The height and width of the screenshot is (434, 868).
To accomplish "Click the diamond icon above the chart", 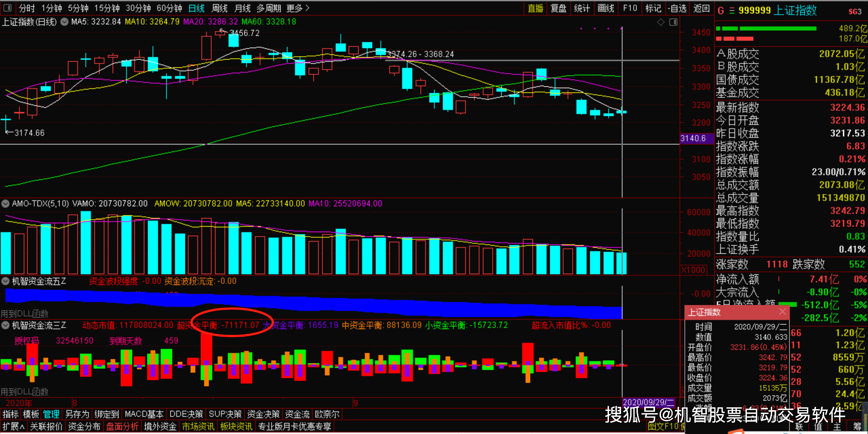I will [660, 22].
